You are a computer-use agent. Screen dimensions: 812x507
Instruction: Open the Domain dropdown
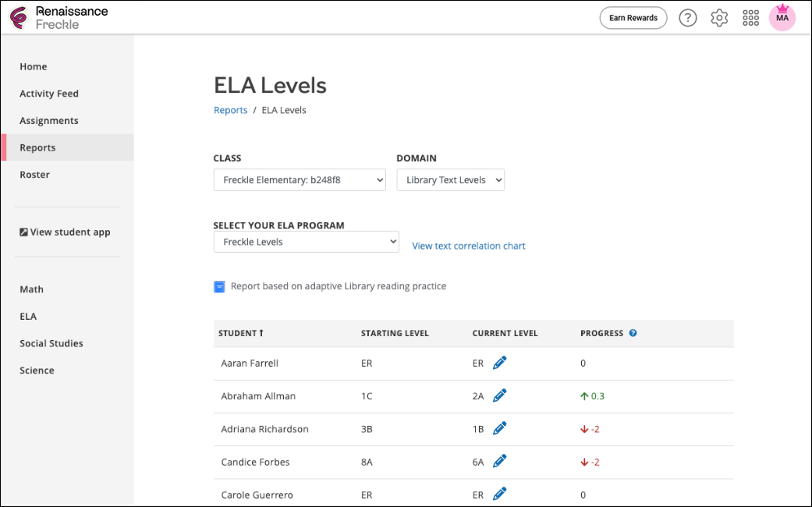(x=450, y=179)
